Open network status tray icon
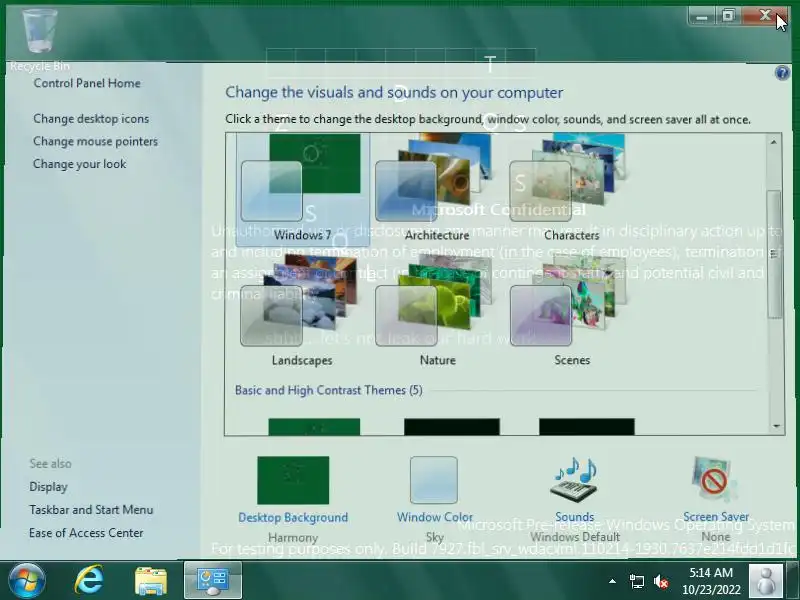 pyautogui.click(x=636, y=581)
